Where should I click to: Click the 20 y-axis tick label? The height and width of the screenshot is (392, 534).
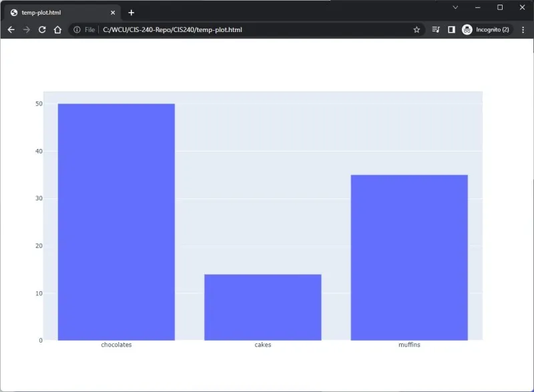[39, 246]
